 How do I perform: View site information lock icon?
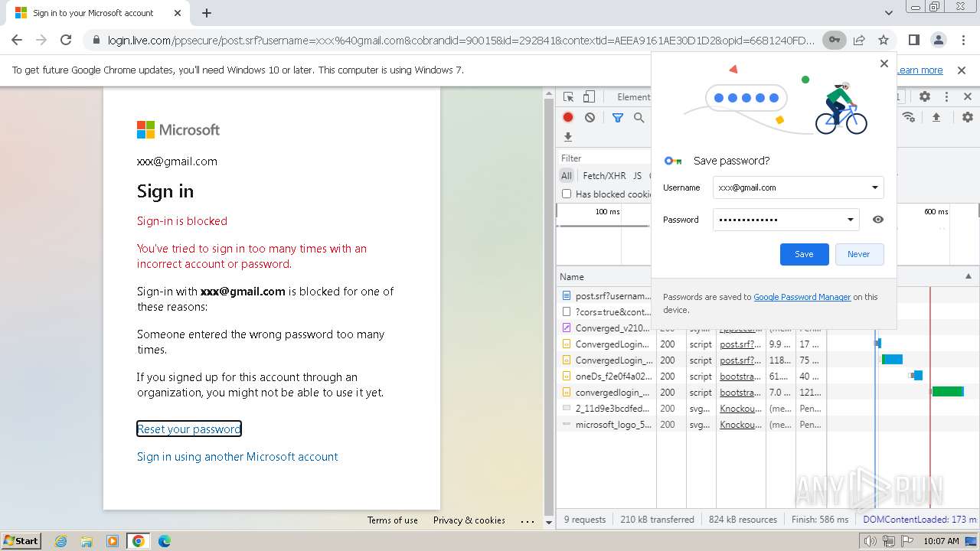[96, 40]
